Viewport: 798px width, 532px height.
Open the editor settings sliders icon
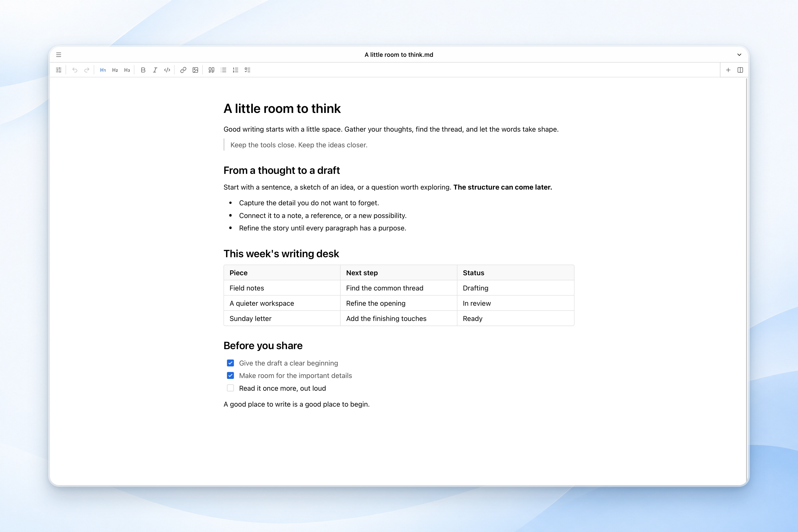click(x=59, y=70)
